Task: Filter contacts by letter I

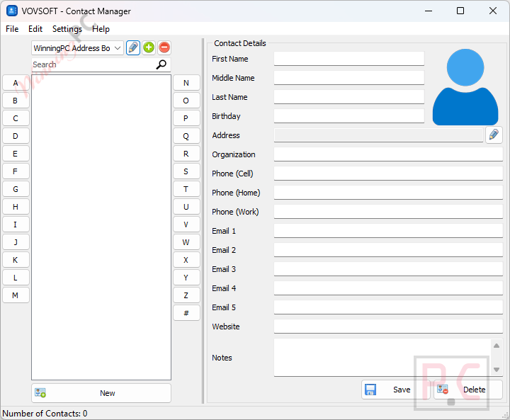Action: pos(16,225)
